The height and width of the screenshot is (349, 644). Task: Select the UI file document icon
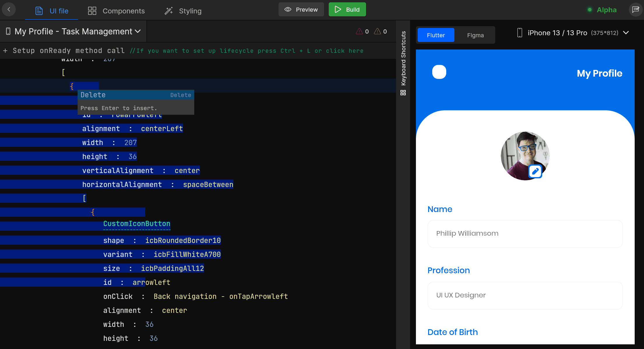tap(38, 10)
